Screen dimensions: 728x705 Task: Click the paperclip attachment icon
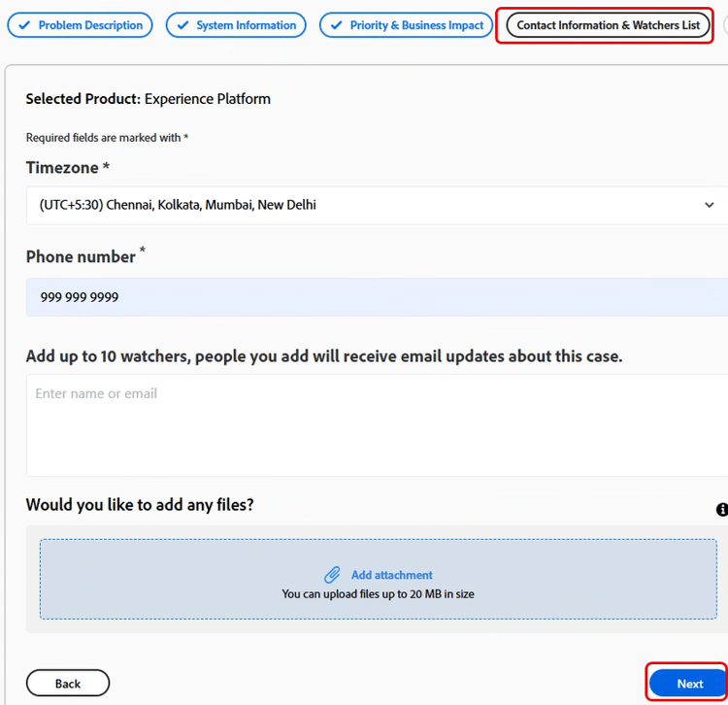click(332, 575)
